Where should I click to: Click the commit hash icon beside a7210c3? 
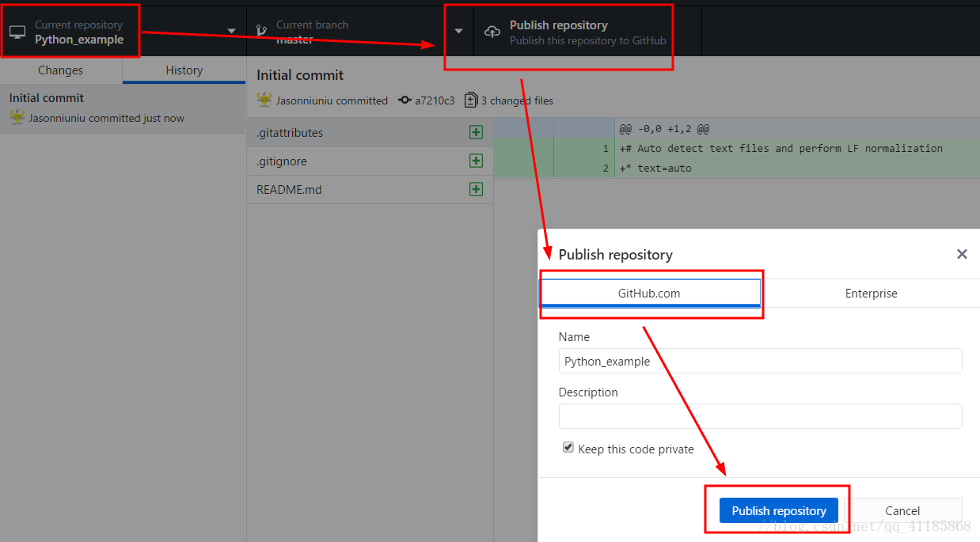[405, 100]
